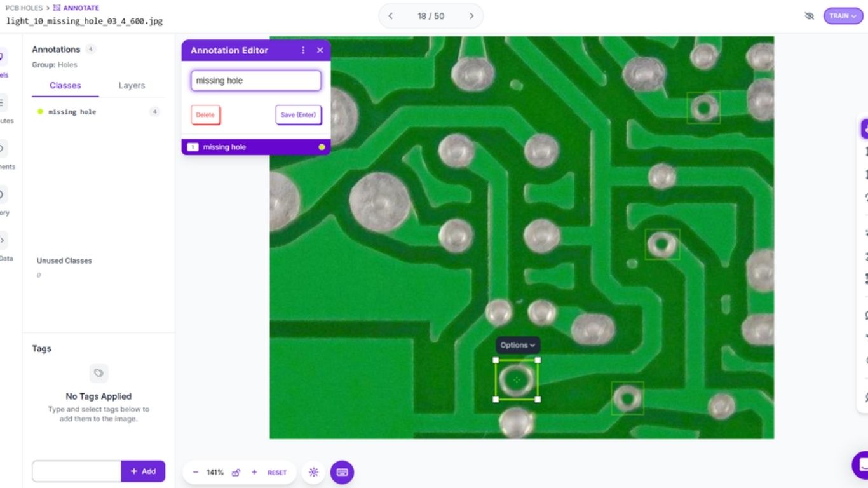Image resolution: width=868 pixels, height=488 pixels.
Task: Hide annotations using the eye icon
Action: pos(810,15)
